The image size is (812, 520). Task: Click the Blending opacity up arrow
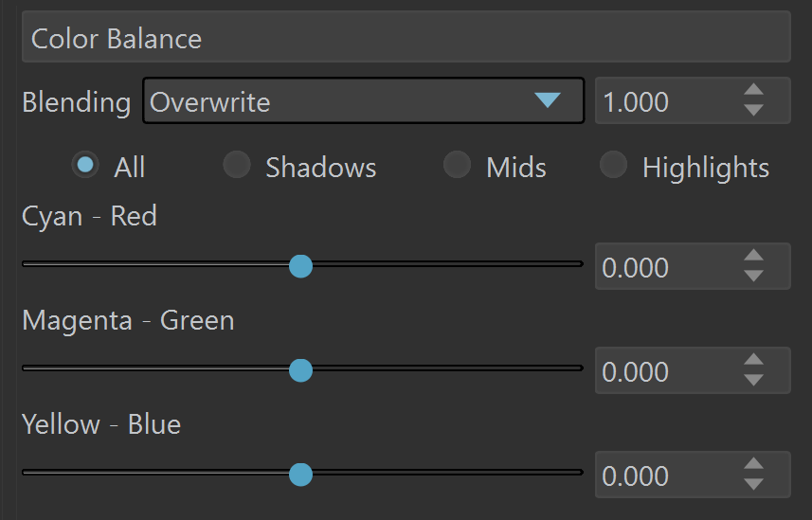click(753, 91)
